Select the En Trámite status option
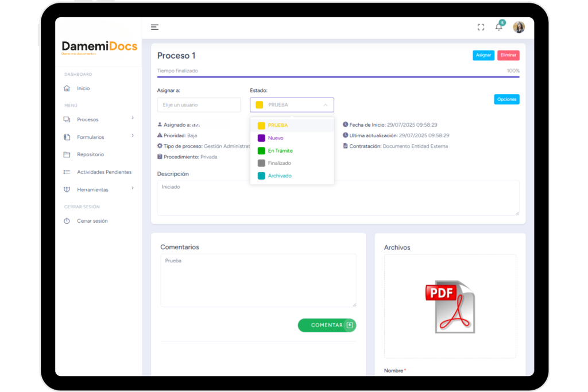This screenshot has height=392, width=588. pos(280,151)
